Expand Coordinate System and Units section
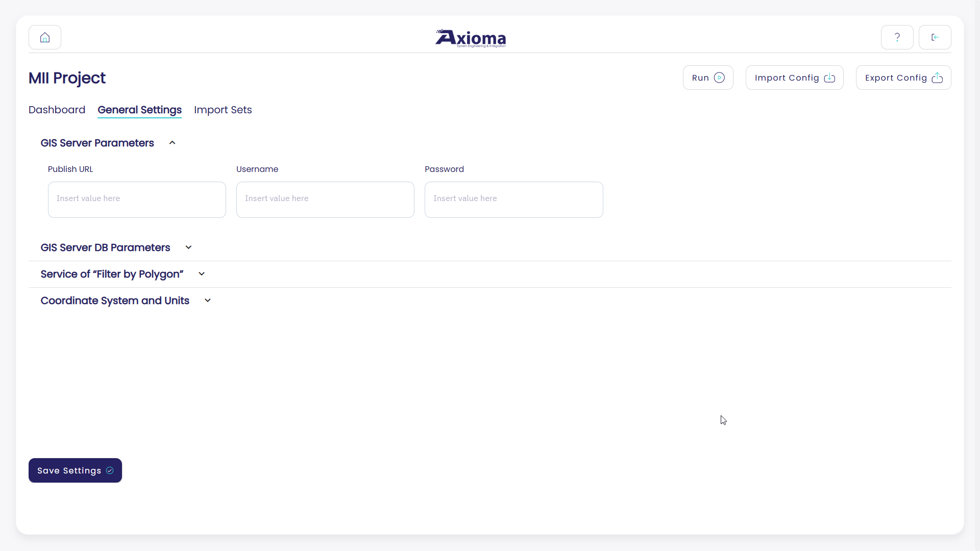 point(208,300)
